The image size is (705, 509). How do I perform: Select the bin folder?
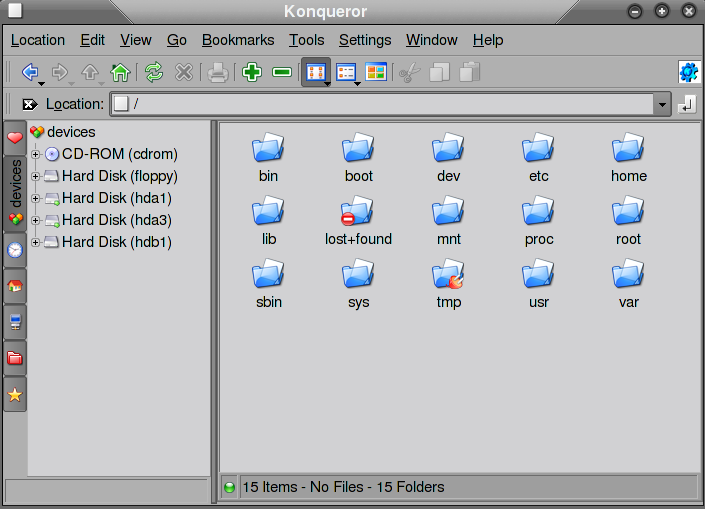(x=268, y=157)
